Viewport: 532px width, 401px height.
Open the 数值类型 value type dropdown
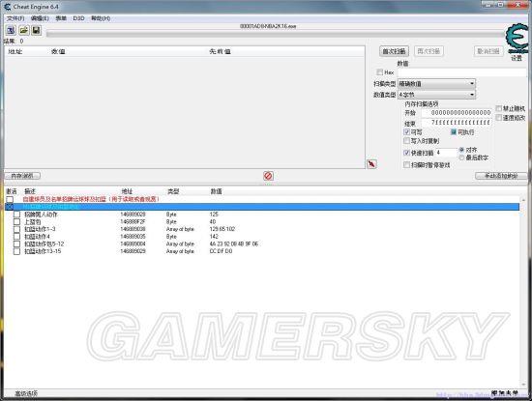pos(436,95)
